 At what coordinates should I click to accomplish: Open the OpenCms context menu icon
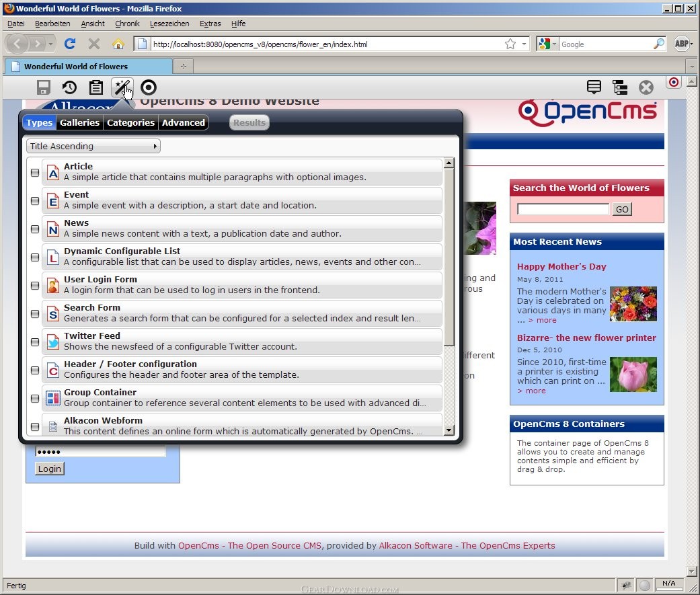click(594, 87)
